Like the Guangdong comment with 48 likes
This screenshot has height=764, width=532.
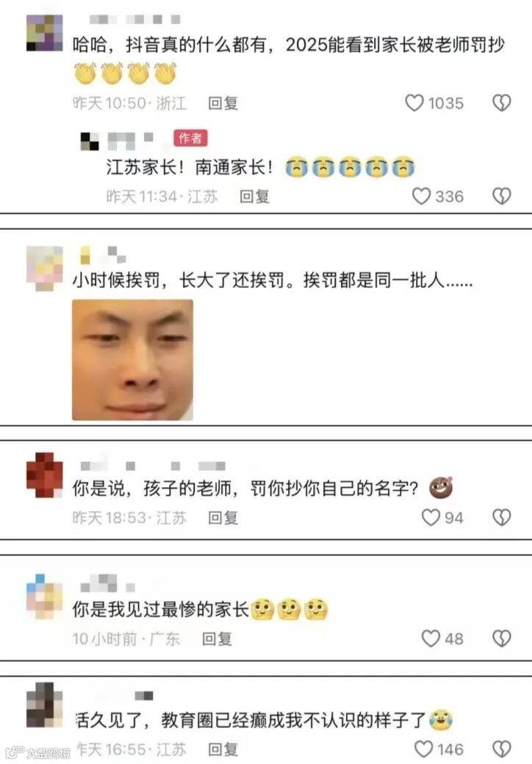click(430, 638)
